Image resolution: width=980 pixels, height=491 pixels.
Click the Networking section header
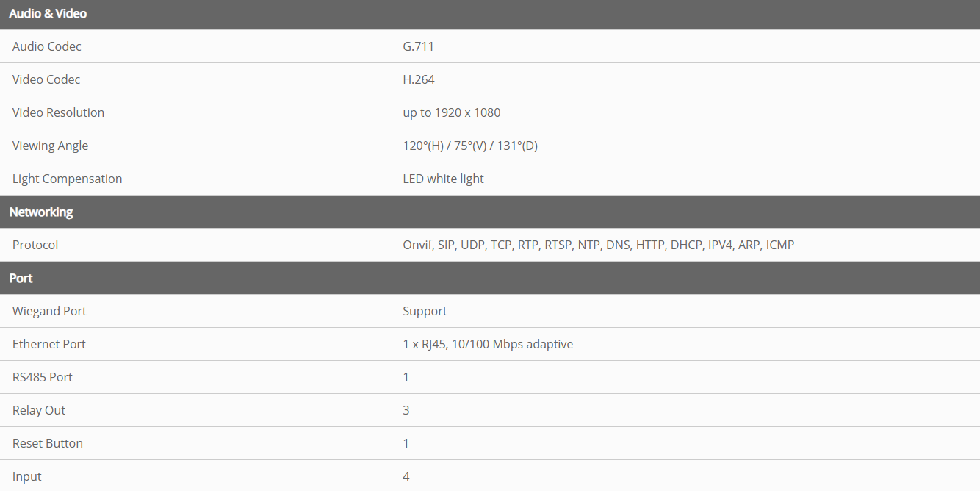click(41, 212)
